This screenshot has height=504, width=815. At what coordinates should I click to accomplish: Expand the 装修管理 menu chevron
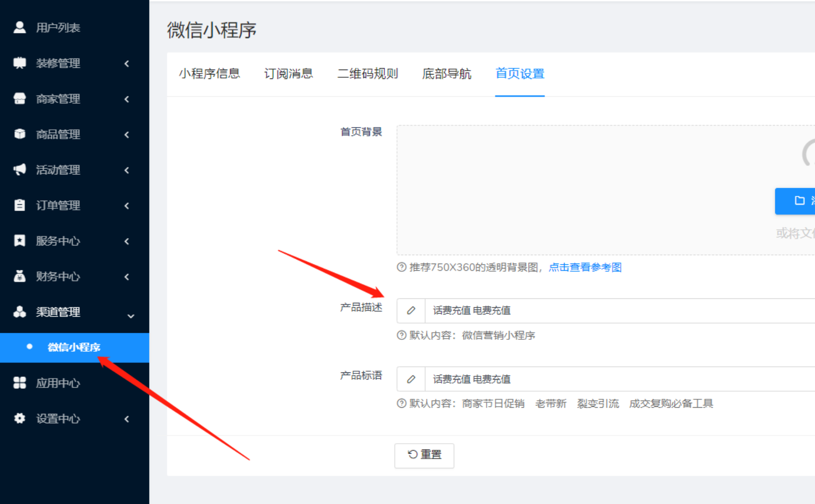pyautogui.click(x=127, y=63)
